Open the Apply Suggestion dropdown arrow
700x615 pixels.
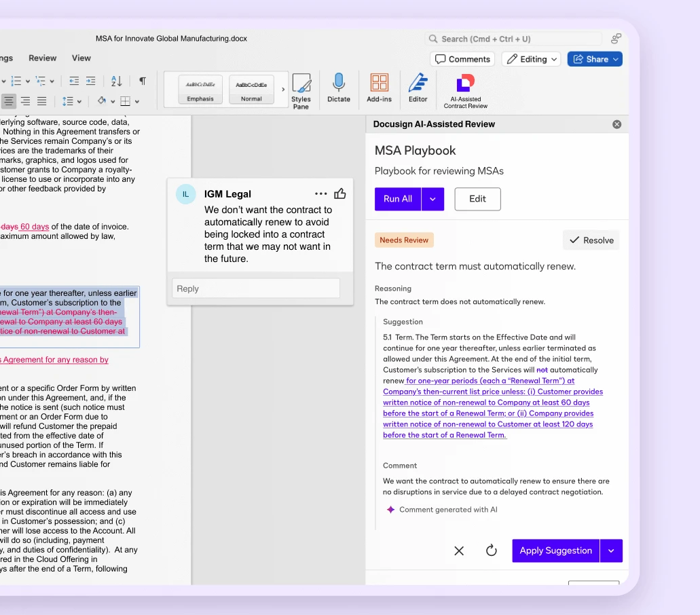tap(611, 551)
